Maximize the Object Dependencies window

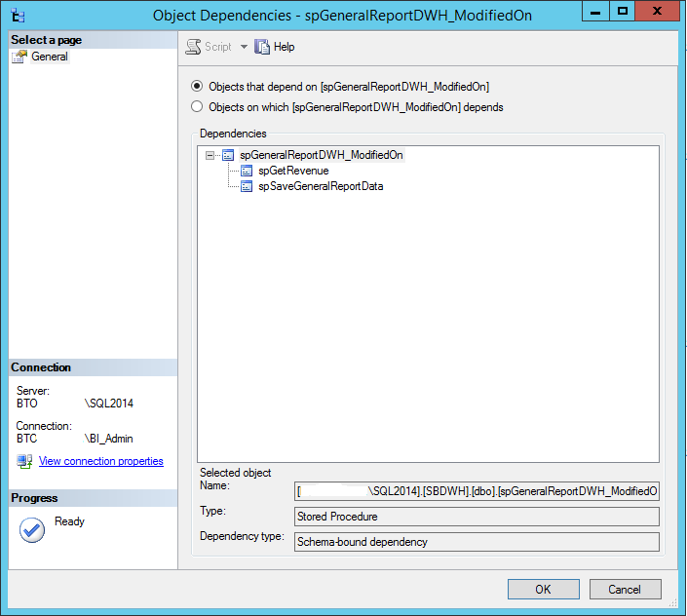(x=622, y=12)
